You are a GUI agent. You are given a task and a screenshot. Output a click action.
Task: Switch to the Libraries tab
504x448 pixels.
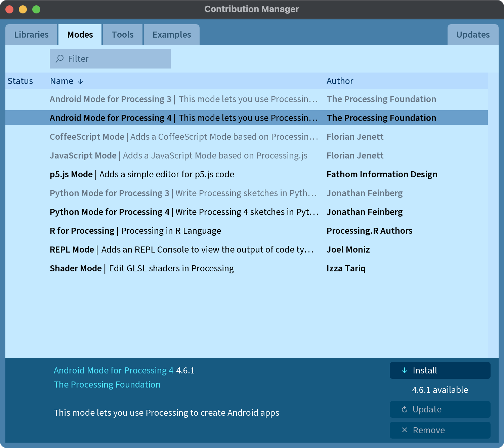(x=31, y=35)
